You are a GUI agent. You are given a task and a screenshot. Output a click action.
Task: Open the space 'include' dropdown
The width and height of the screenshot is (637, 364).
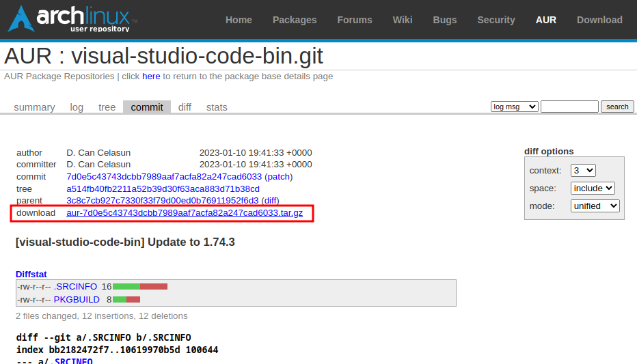click(593, 188)
